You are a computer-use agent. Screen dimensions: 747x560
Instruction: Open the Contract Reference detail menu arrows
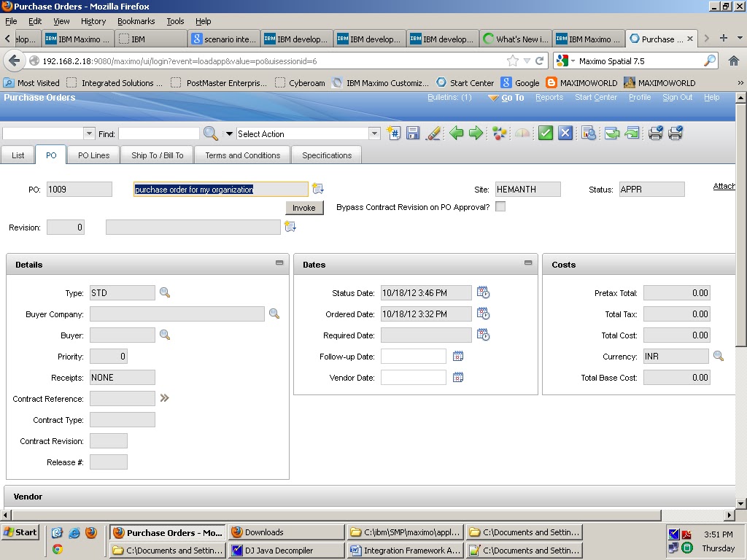click(165, 398)
